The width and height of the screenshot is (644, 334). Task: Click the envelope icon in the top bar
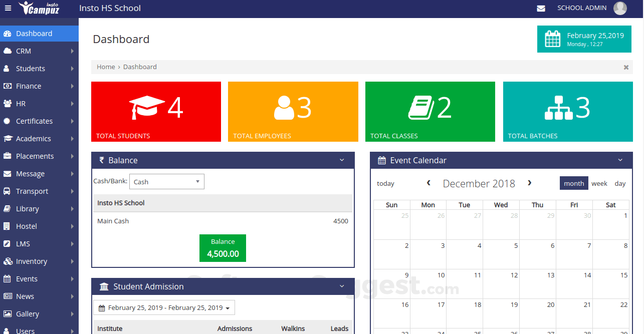point(541,8)
